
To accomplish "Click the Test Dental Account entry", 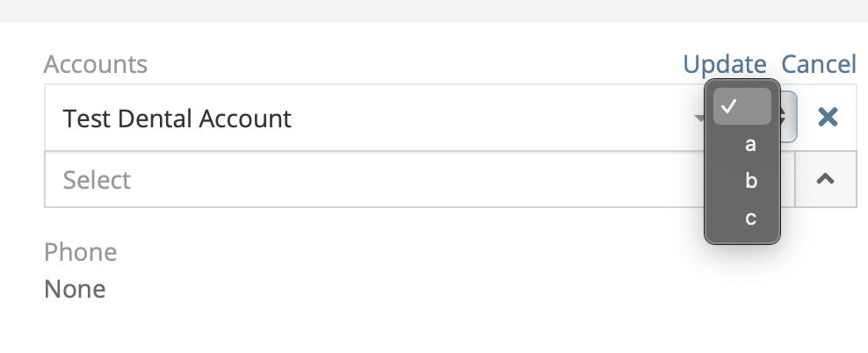I will point(177,119).
